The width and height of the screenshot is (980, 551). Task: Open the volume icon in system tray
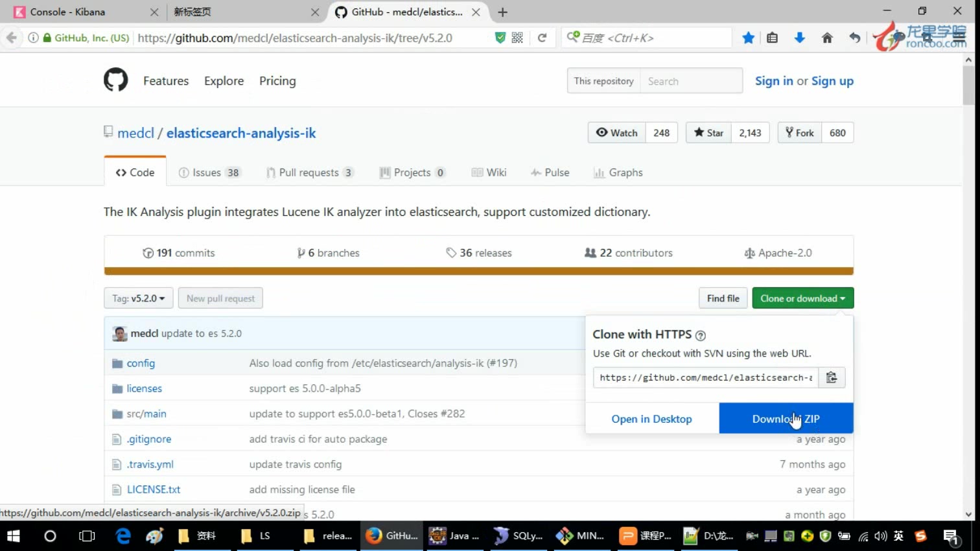coord(880,536)
